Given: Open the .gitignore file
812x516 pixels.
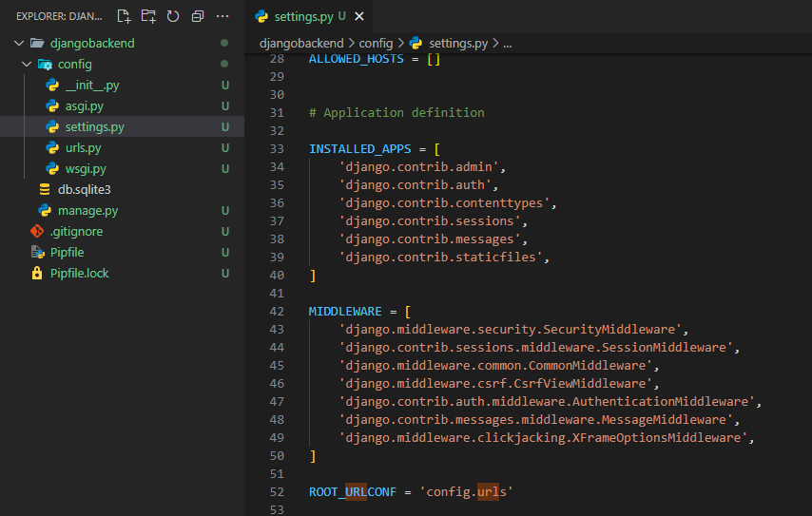Looking at the screenshot, I should (x=76, y=232).
